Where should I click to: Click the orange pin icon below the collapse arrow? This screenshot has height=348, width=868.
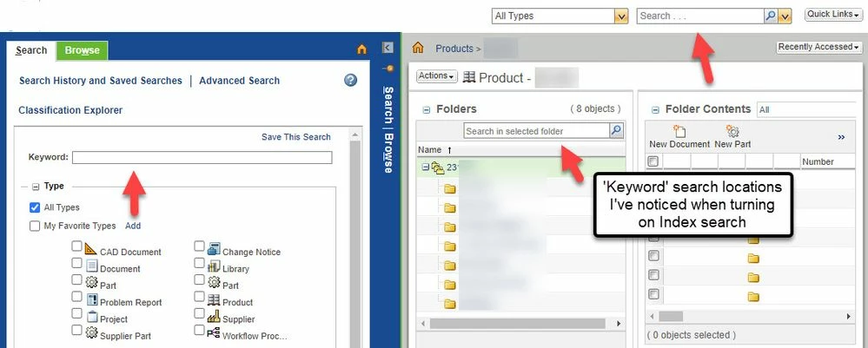[388, 69]
